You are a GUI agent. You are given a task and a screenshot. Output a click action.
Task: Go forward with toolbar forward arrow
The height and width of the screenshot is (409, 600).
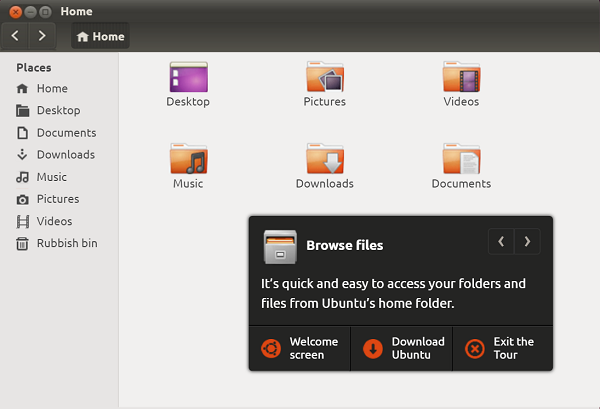(42, 36)
